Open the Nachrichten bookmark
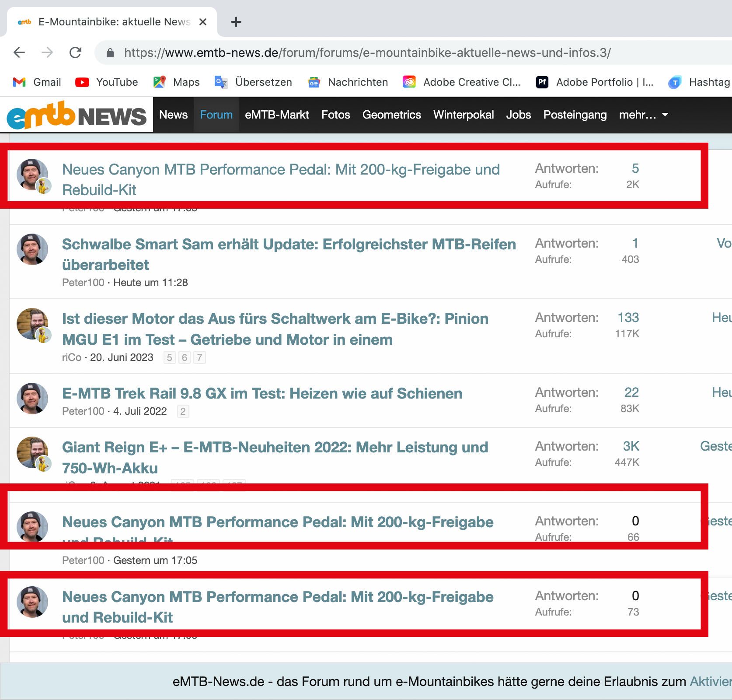The width and height of the screenshot is (732, 700). click(348, 82)
